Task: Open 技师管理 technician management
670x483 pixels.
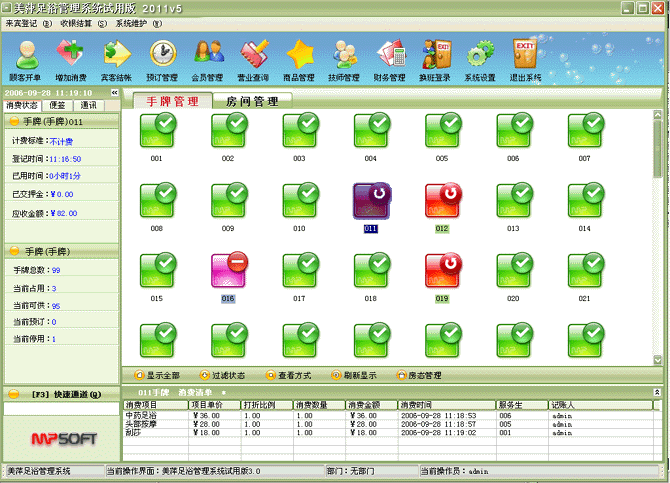Action: click(x=346, y=56)
